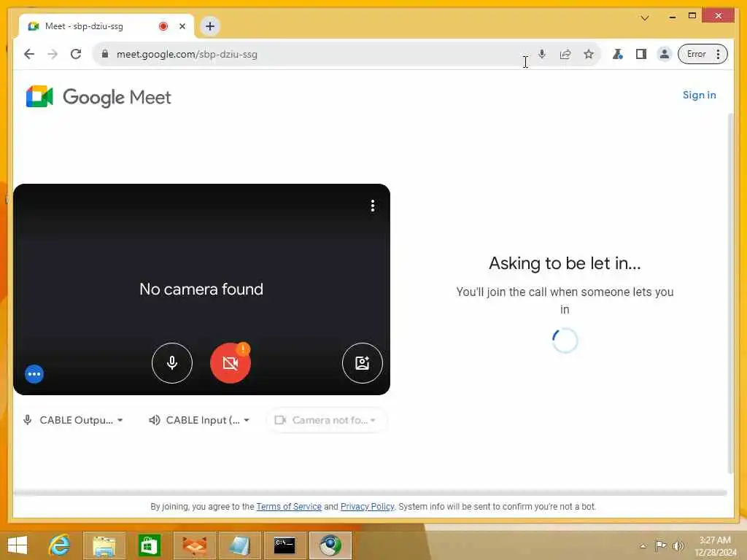Click the Google Meet logo

pyautogui.click(x=98, y=97)
